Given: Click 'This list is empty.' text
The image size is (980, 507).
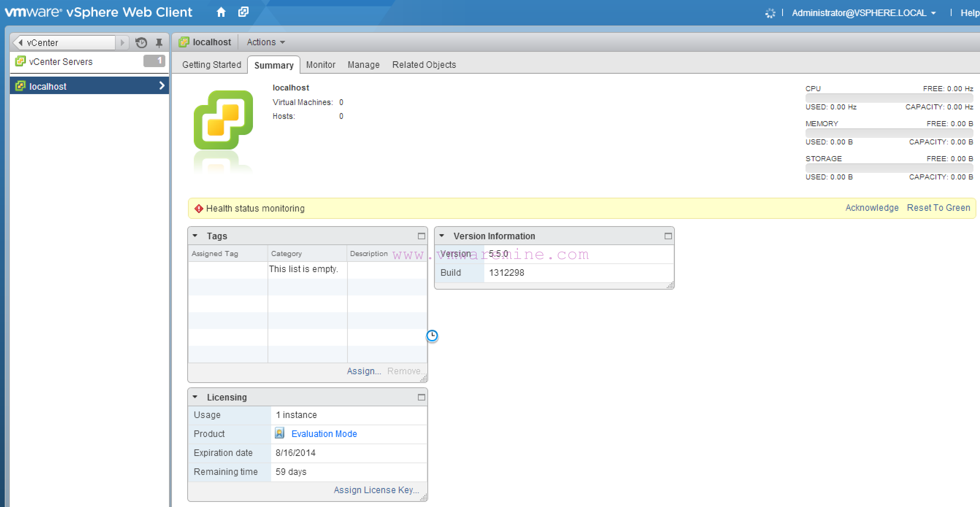Looking at the screenshot, I should [303, 269].
